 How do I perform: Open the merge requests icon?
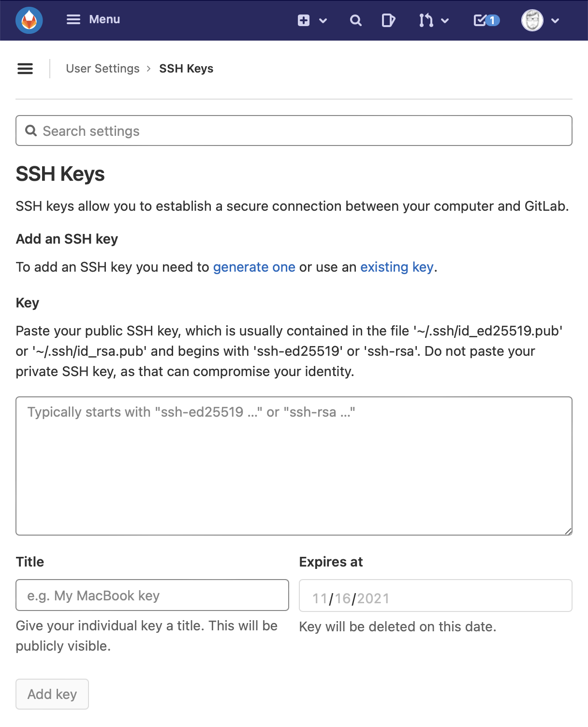(x=426, y=20)
